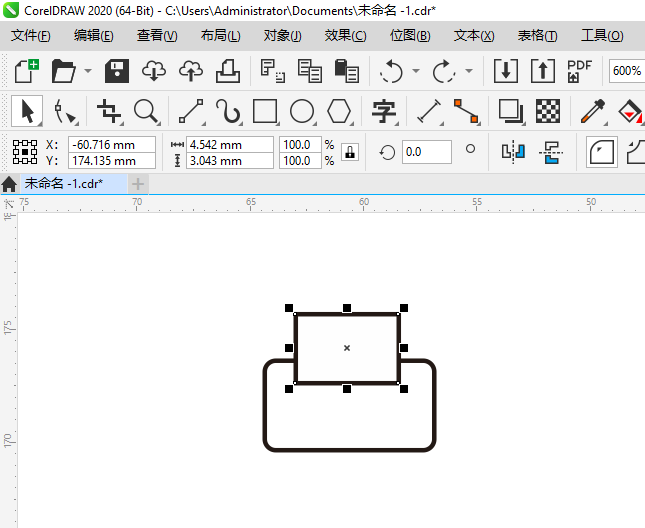
Task: Click the object width field
Action: point(230,145)
